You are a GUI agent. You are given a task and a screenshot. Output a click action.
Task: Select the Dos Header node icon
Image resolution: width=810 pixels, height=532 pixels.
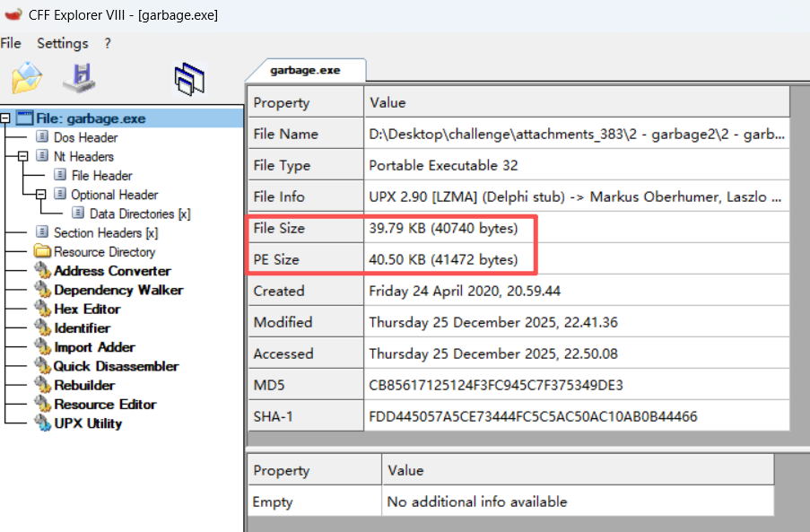click(42, 137)
